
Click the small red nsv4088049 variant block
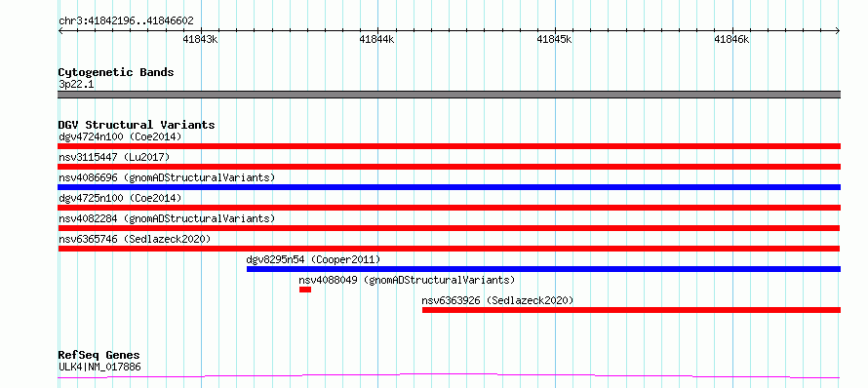click(305, 290)
